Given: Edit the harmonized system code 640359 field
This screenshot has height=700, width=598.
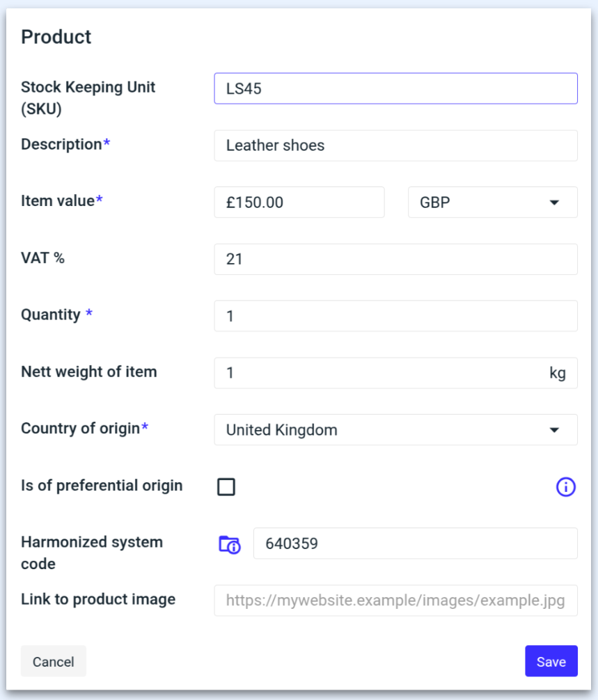Looking at the screenshot, I should tap(415, 543).
